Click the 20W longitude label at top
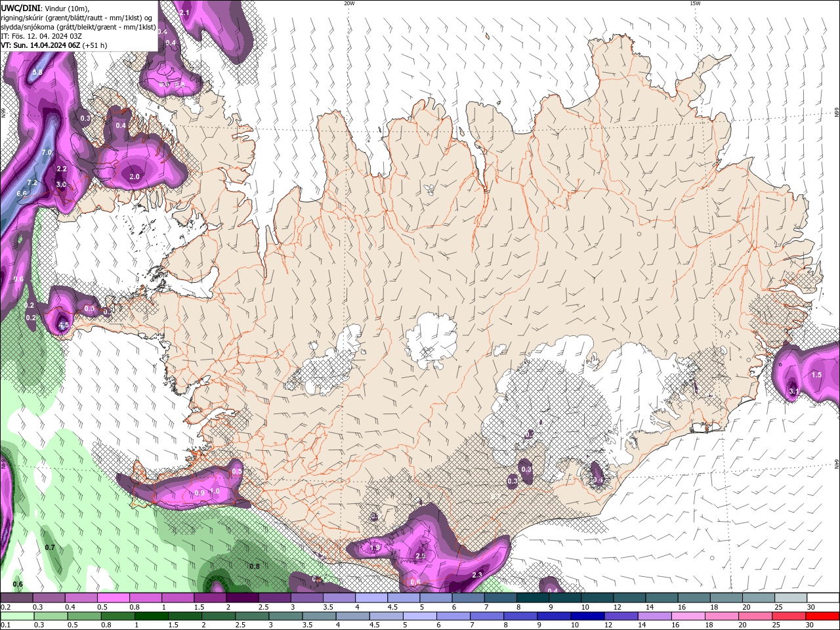The image size is (840, 630). point(349,3)
